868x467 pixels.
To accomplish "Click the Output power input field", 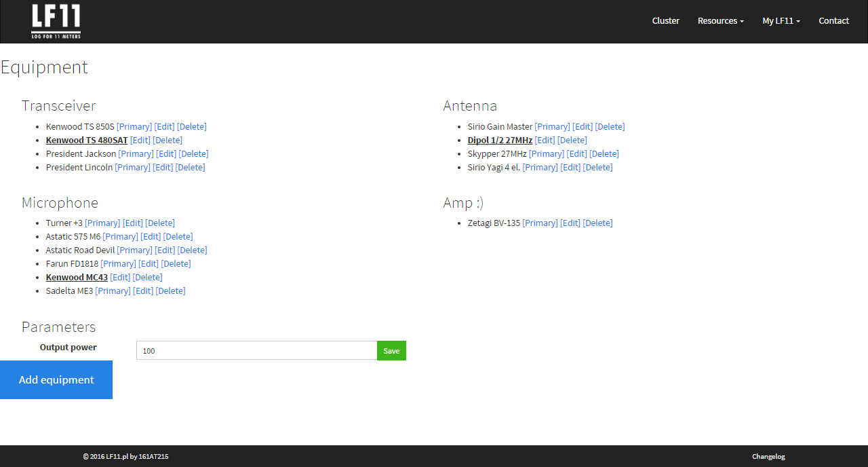I will pos(256,351).
